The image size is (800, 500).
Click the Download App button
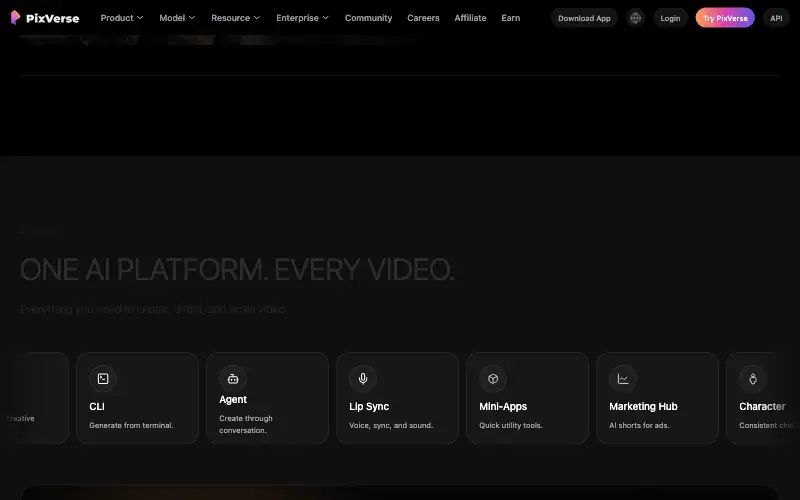(x=584, y=18)
